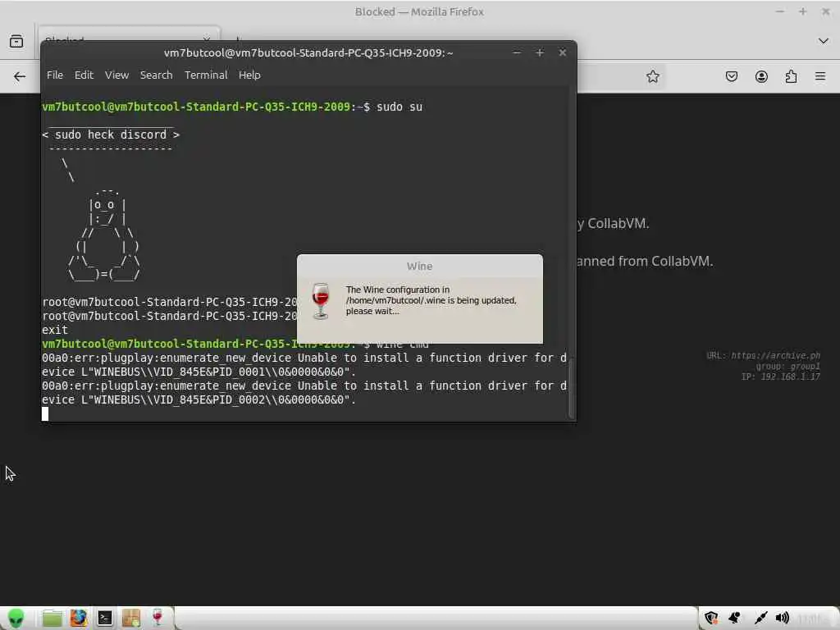Image resolution: width=840 pixels, height=630 pixels.
Task: Click the Firefox back arrow button
Action: point(20,76)
